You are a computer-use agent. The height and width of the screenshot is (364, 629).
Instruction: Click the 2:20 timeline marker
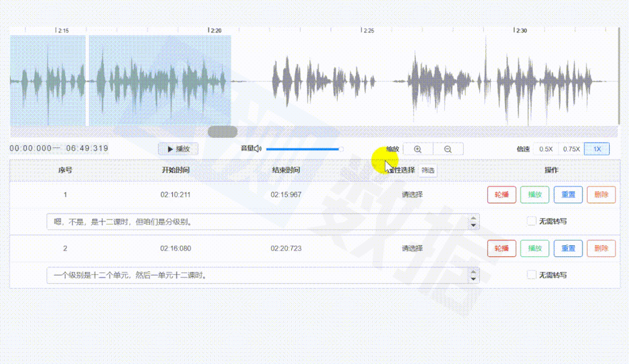(x=215, y=30)
